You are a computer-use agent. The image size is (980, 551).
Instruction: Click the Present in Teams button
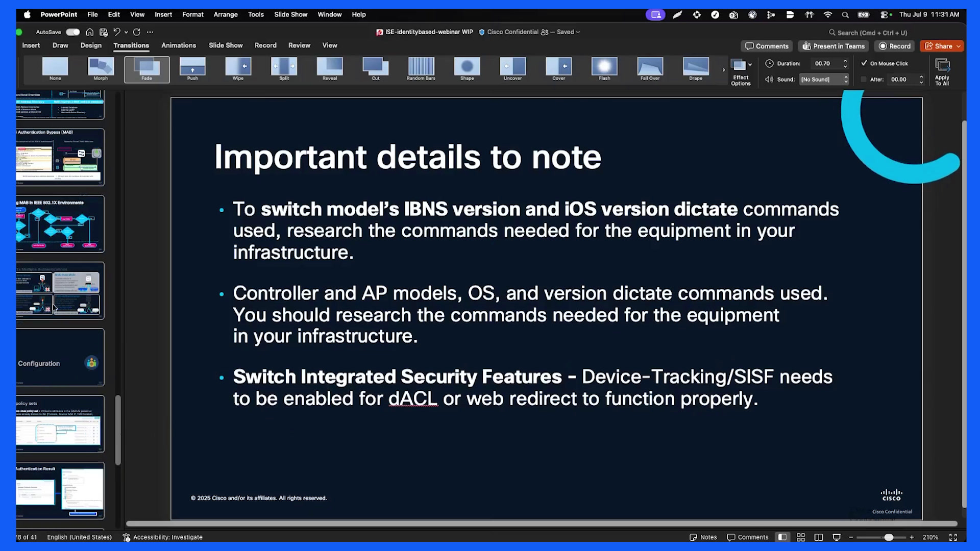(x=834, y=46)
